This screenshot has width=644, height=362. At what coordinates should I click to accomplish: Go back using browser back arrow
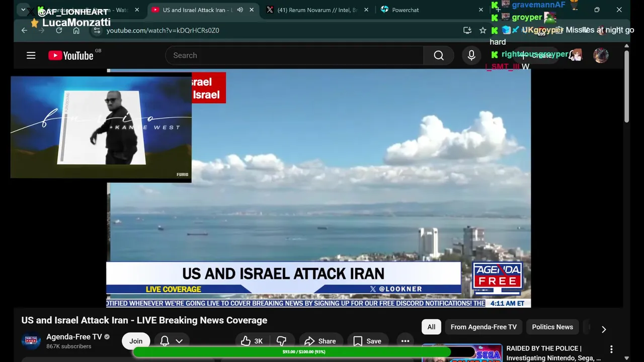[x=24, y=30]
